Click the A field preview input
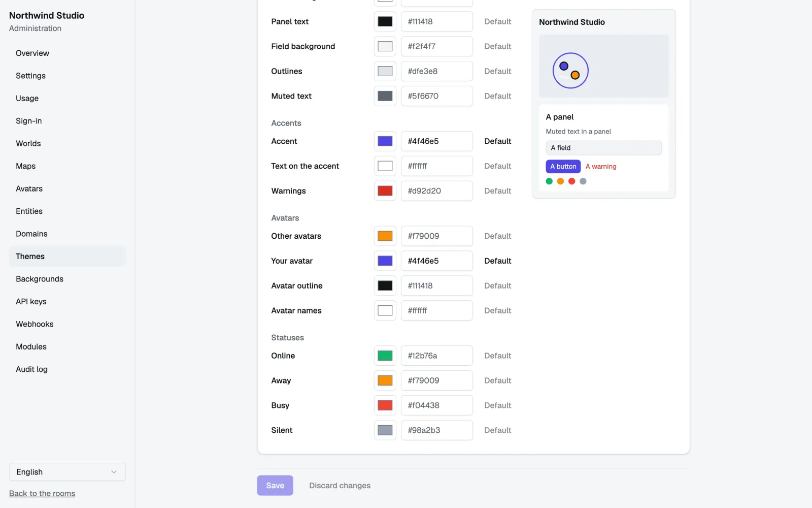812x508 pixels. (604, 148)
